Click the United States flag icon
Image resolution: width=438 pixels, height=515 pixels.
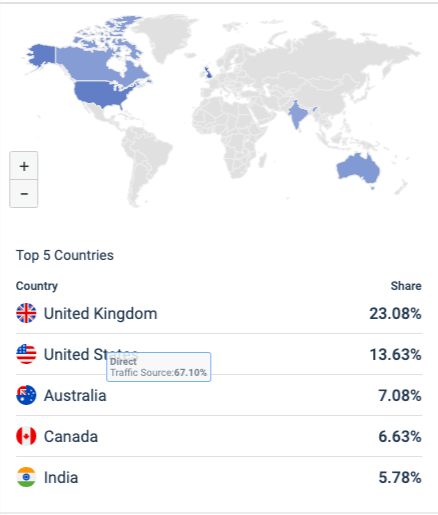[26, 354]
